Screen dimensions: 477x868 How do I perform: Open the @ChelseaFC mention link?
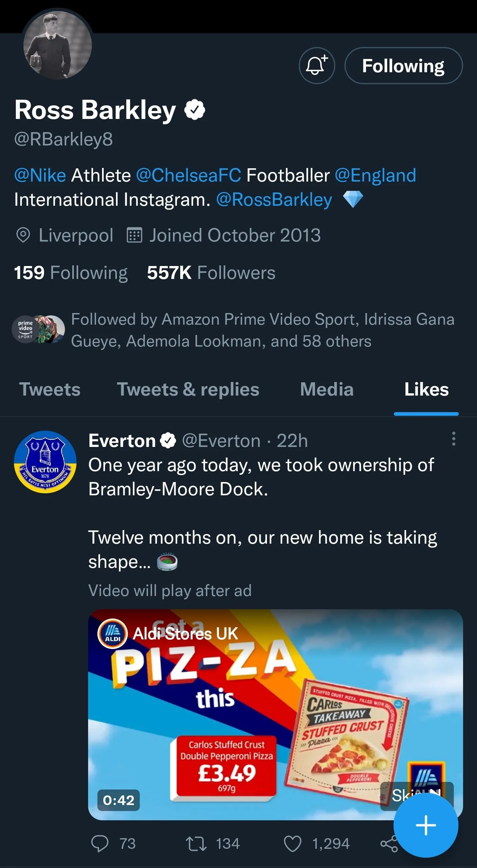pos(188,176)
